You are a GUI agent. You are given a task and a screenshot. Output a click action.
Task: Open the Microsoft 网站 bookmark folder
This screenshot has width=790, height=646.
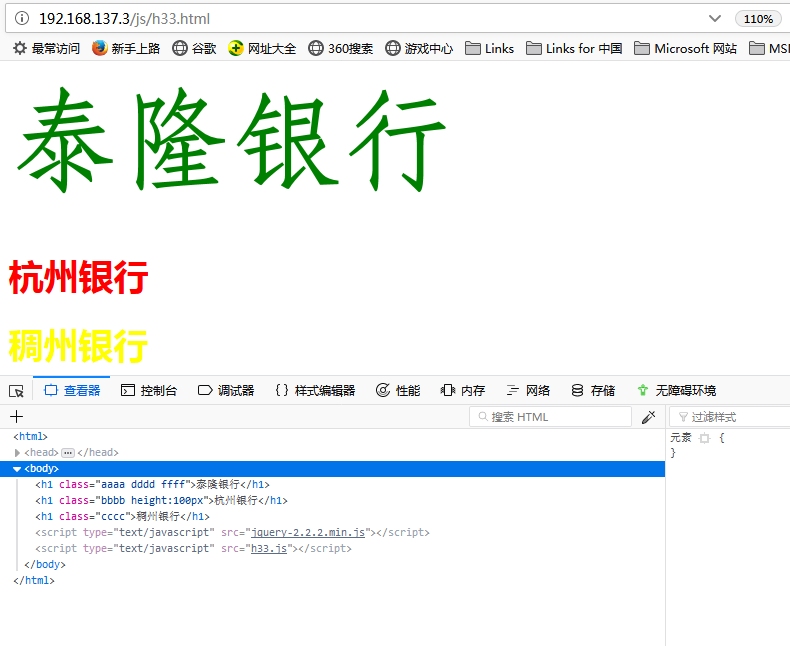685,48
